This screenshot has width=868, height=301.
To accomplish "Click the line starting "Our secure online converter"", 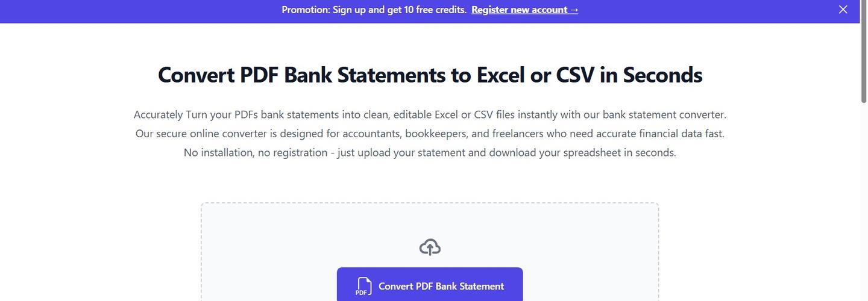I will (x=430, y=134).
